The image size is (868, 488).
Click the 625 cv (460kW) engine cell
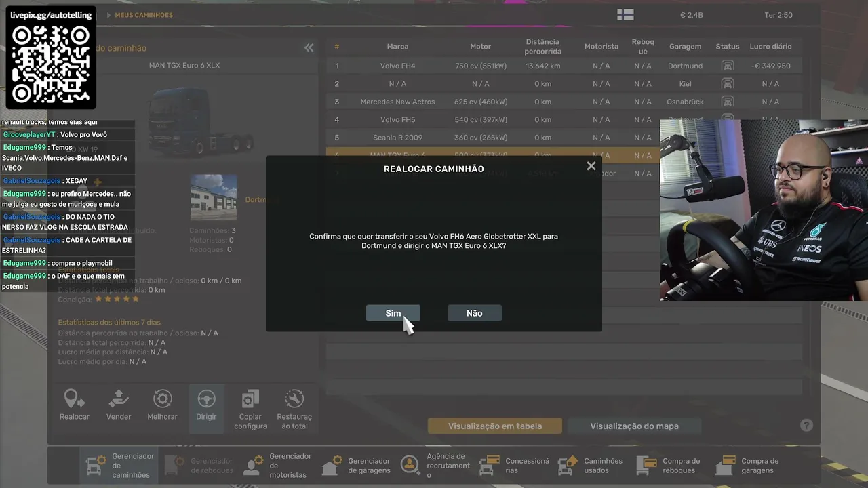[481, 102]
